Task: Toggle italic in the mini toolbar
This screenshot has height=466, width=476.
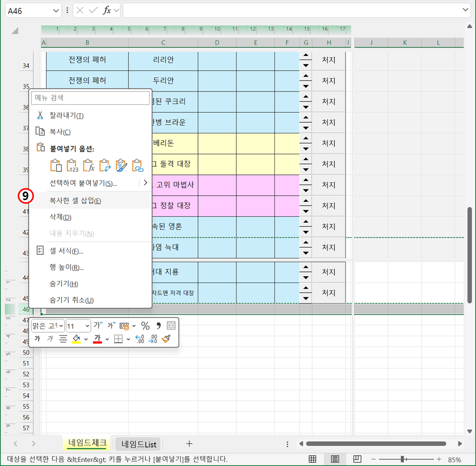Action: pyautogui.click(x=50, y=339)
